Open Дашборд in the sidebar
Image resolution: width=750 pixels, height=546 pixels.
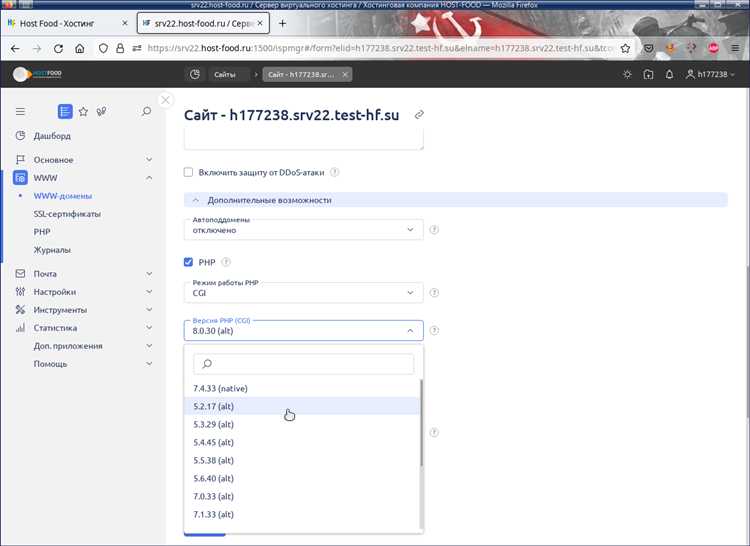52,136
